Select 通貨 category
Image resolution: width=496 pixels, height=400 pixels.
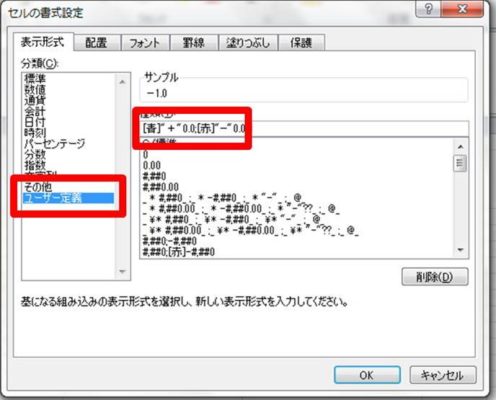pos(35,100)
